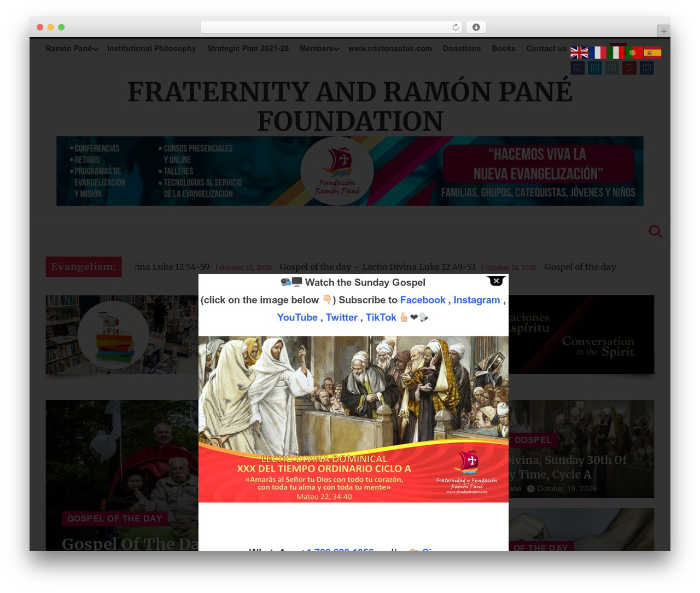
Task: Close the Sunday Gospel popup
Action: (x=496, y=281)
